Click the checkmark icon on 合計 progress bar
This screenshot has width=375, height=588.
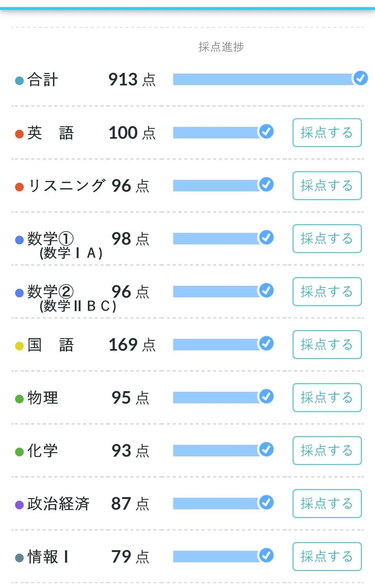pos(360,78)
